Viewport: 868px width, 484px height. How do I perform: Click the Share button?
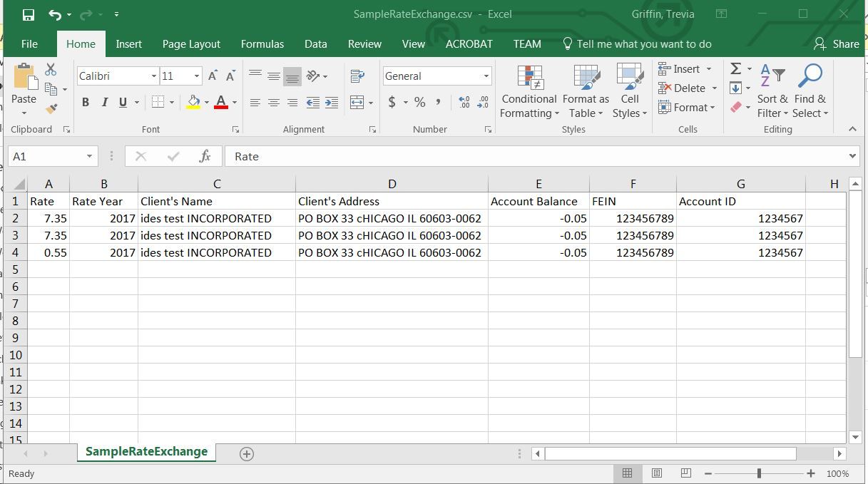point(837,44)
